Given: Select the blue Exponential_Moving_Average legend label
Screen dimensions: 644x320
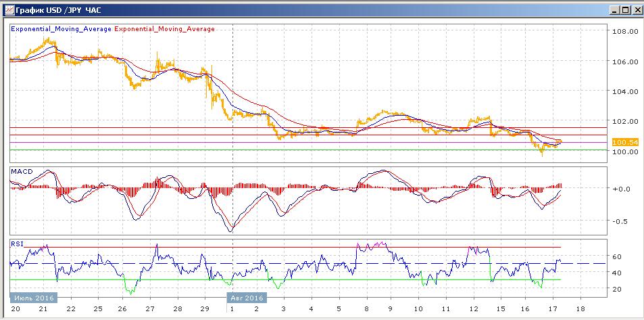Looking at the screenshot, I should pos(61,29).
